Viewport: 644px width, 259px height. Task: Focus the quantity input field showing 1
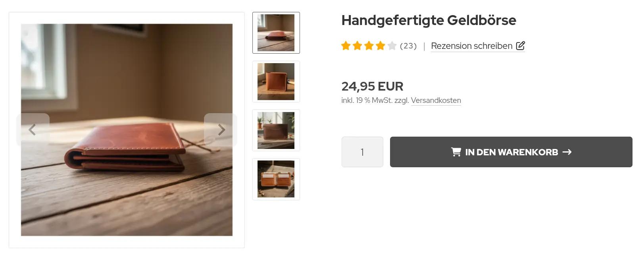pos(362,152)
